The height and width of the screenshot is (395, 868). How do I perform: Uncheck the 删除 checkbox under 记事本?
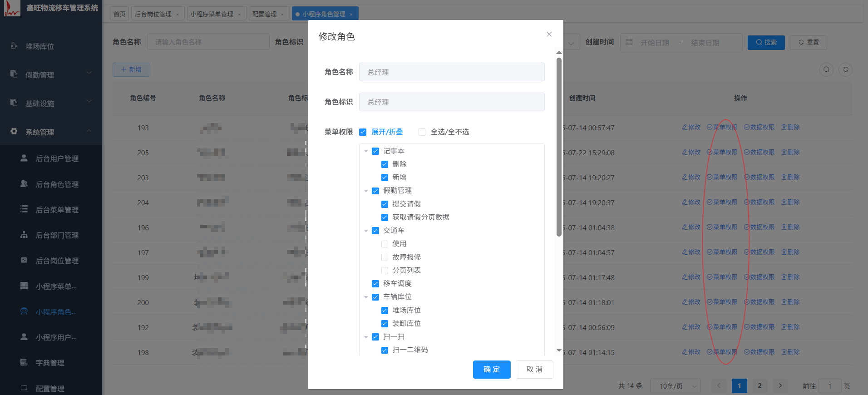click(385, 164)
